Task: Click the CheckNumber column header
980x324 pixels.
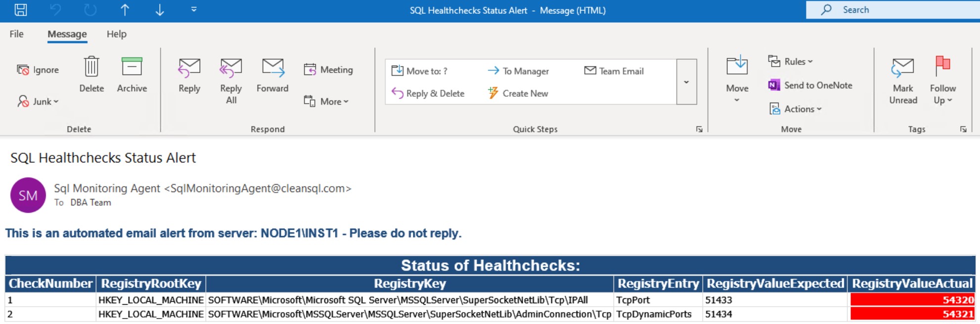Action: 50,283
